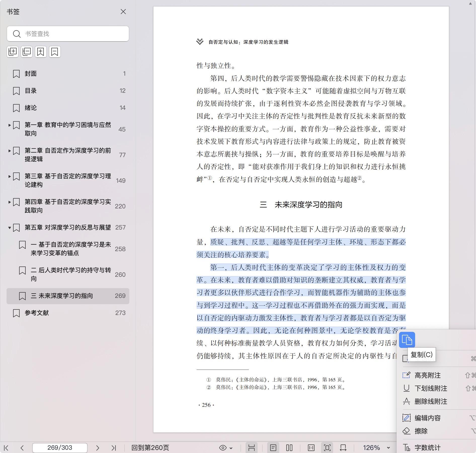Expand the 第一章 bookmark tree node

(x=10, y=125)
